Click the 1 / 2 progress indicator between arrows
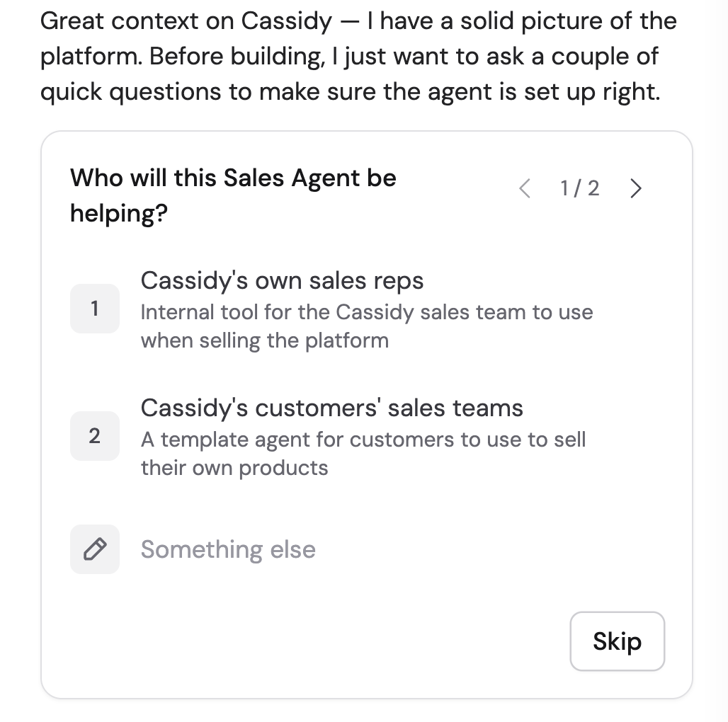Screen dimensions: 728x722 pos(579,188)
